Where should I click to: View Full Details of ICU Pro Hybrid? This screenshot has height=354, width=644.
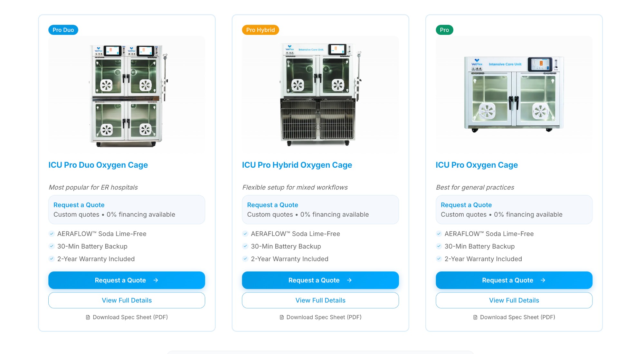(320, 300)
